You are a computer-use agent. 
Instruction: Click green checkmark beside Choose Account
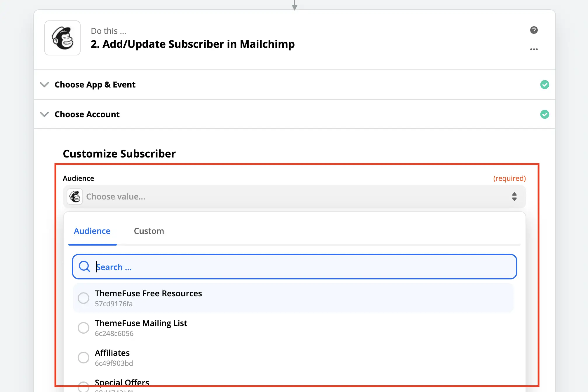coord(544,114)
